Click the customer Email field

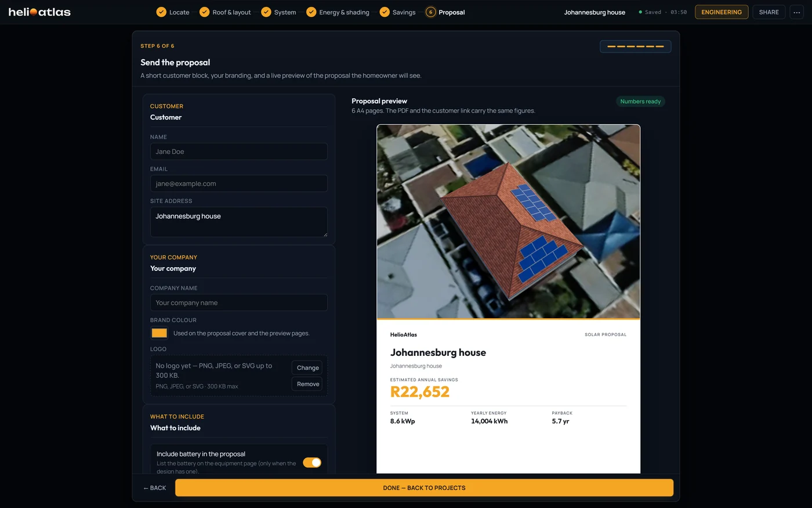pos(238,183)
